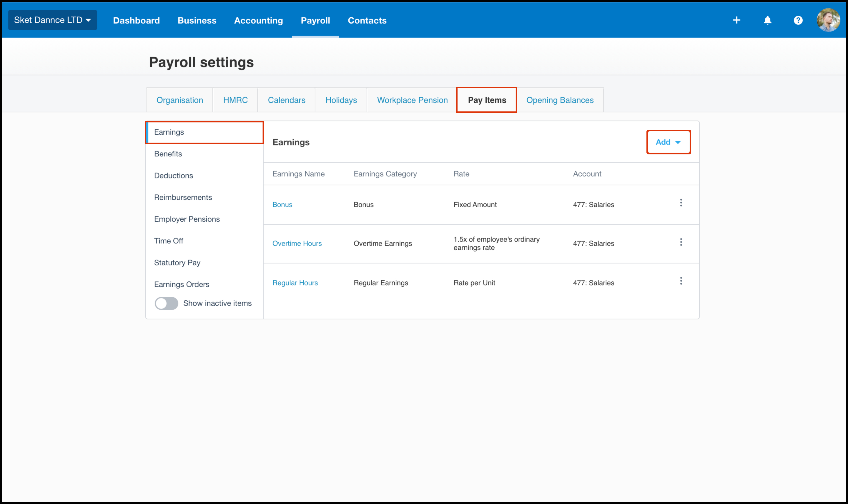848x504 pixels.
Task: Switch to the Organisation tab
Action: (180, 100)
